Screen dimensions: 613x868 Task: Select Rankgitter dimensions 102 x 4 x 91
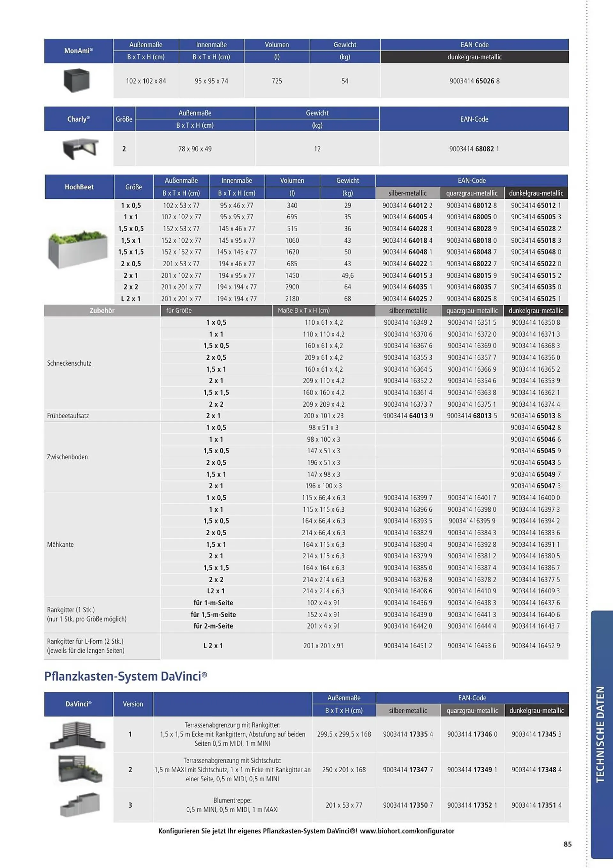tap(323, 603)
